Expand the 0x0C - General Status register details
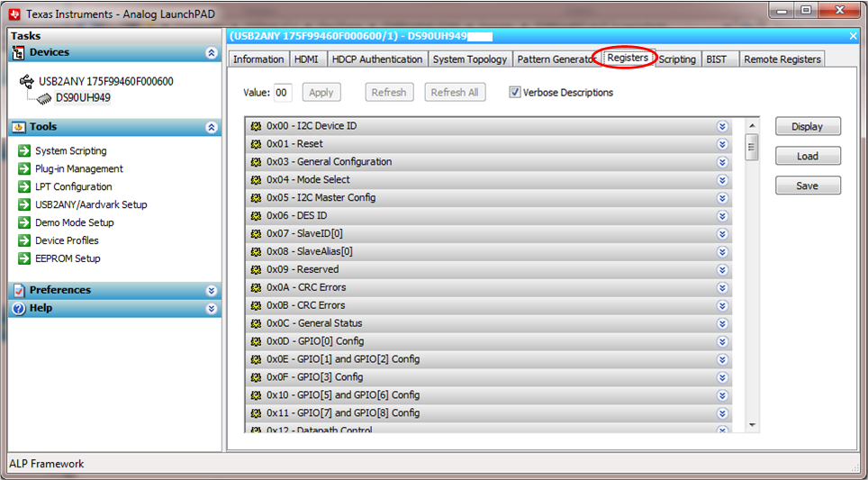The image size is (868, 480). (x=722, y=323)
